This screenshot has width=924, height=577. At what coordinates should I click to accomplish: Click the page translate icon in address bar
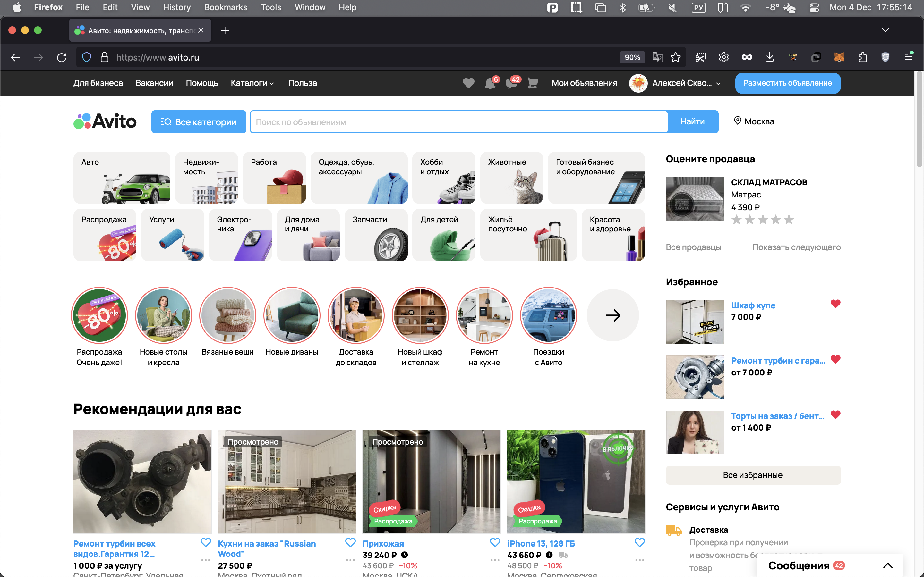click(x=657, y=57)
